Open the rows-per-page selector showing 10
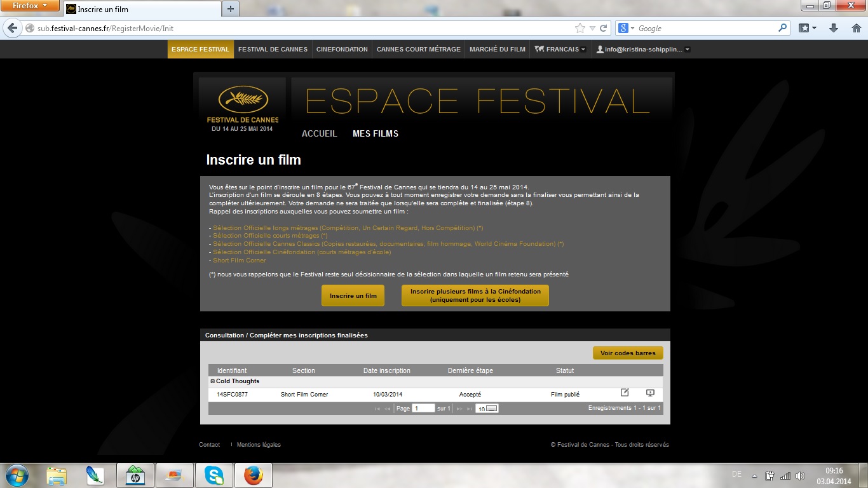The height and width of the screenshot is (488, 868). [487, 409]
